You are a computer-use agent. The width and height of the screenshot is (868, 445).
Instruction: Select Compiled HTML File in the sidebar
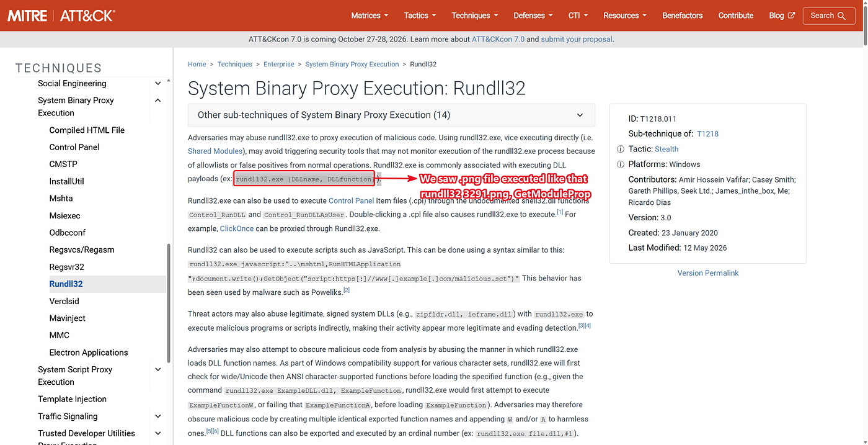(87, 130)
